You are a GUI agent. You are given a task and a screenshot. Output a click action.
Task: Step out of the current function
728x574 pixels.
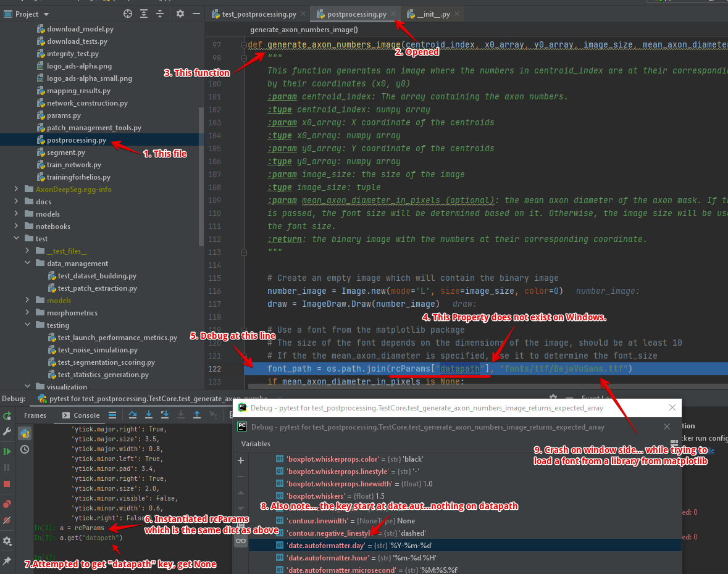(197, 415)
